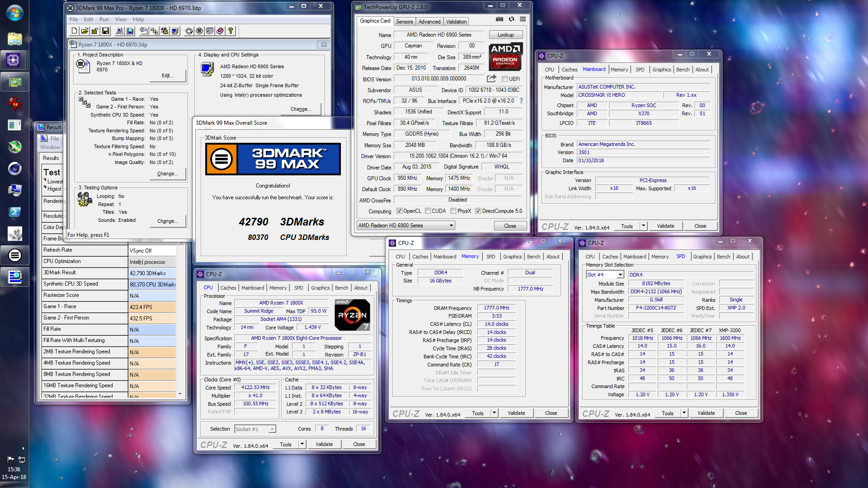The width and height of the screenshot is (868, 488).
Task: Open the Socket #1 selection dropdown in CPU-Z
Action: [x=255, y=429]
